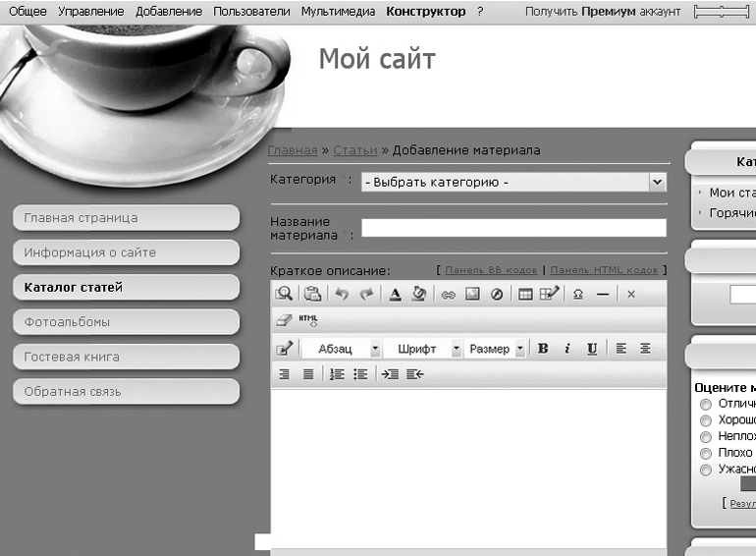Click the undo arrow icon in editor
This screenshot has width=756, height=556.
pos(342,294)
